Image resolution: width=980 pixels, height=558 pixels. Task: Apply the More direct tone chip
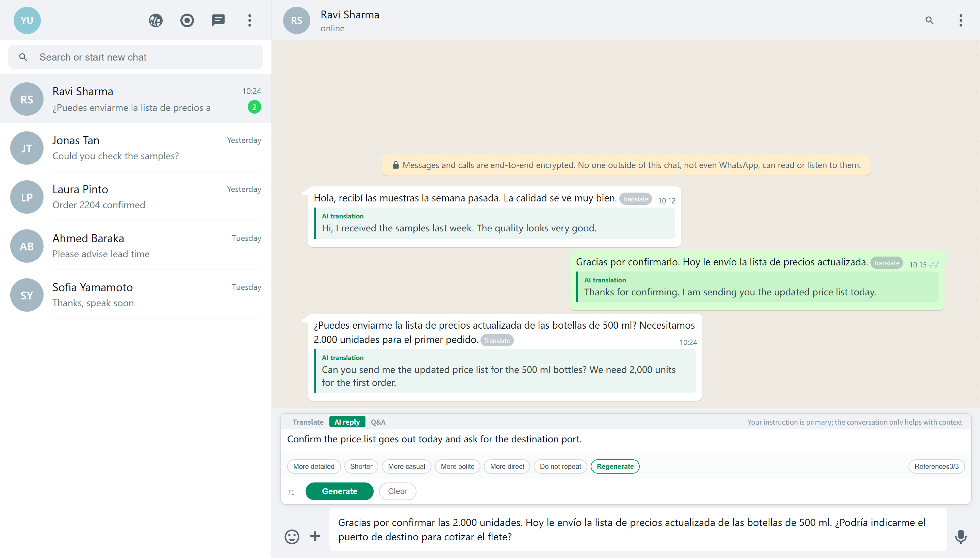[x=507, y=466]
